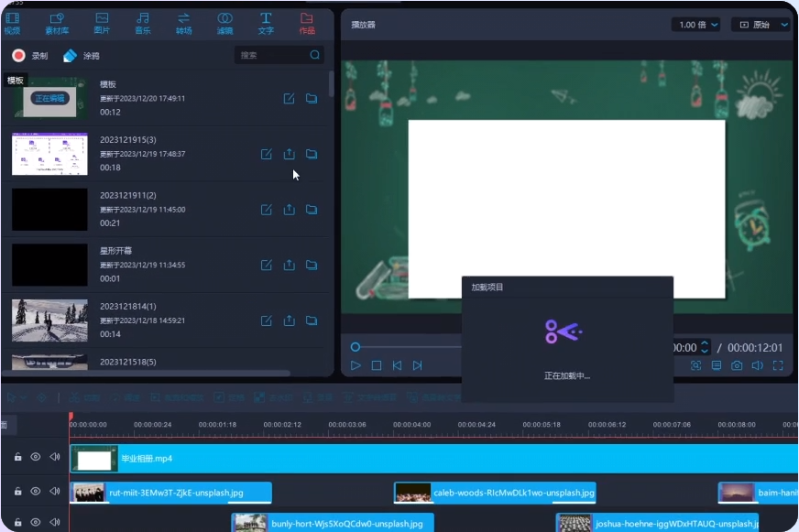The width and height of the screenshot is (799, 532).
Task: Open folder of 2023121911(2) project
Action: 312,210
